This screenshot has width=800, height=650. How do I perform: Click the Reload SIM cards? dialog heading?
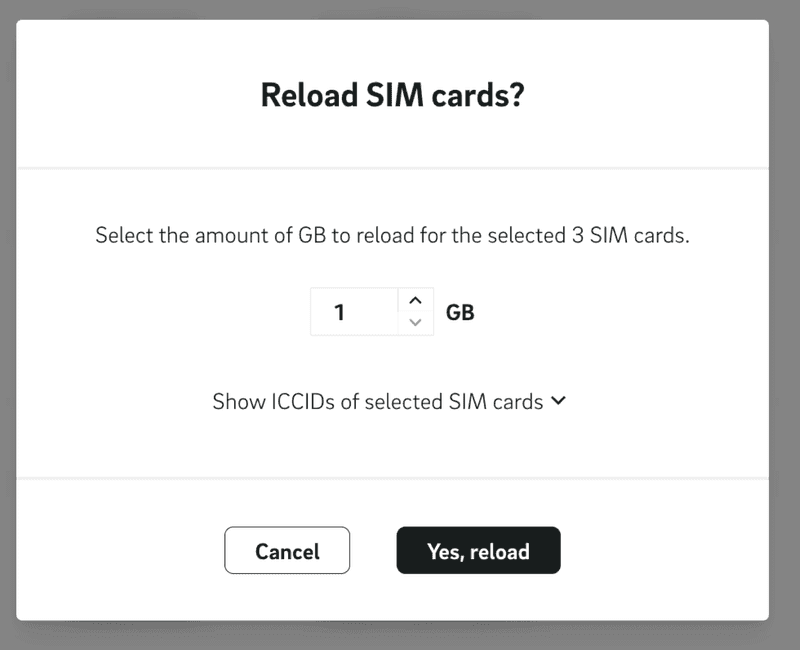[x=393, y=96]
